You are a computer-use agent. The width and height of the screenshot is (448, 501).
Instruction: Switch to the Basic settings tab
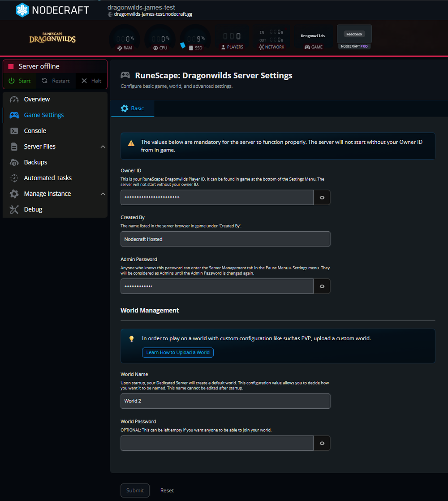(132, 108)
